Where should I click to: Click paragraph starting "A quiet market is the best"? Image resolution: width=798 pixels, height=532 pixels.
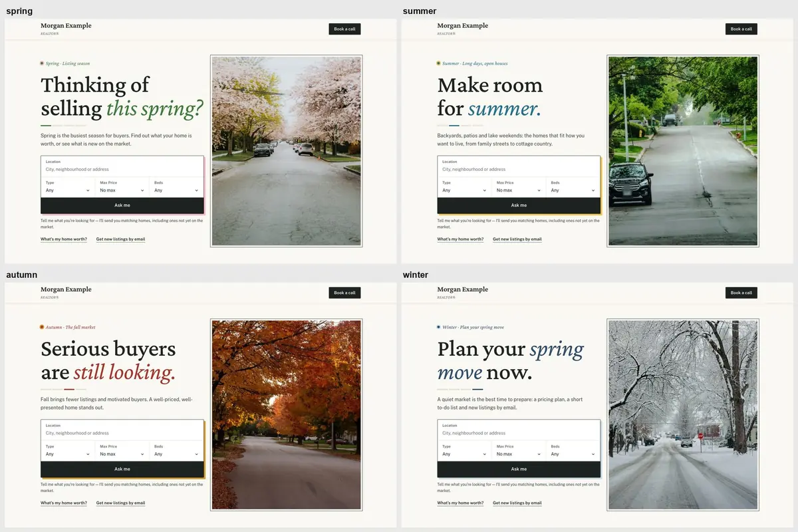[510, 404]
